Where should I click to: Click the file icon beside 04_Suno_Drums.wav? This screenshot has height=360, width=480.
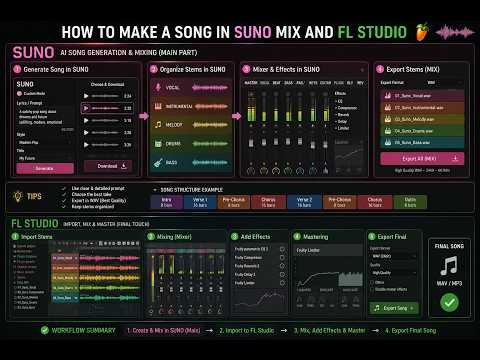[x=388, y=131]
